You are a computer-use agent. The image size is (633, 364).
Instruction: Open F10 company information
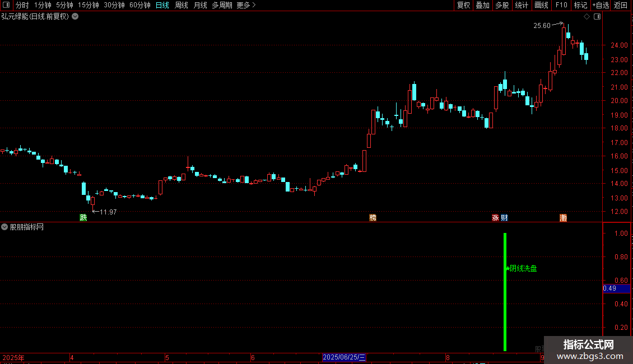[561, 5]
